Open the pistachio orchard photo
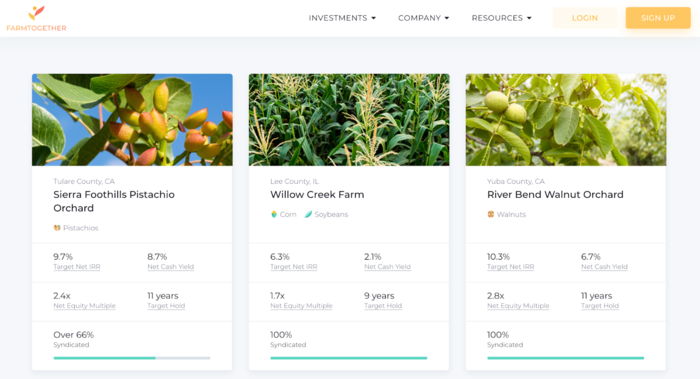The width and height of the screenshot is (700, 379). point(132,120)
